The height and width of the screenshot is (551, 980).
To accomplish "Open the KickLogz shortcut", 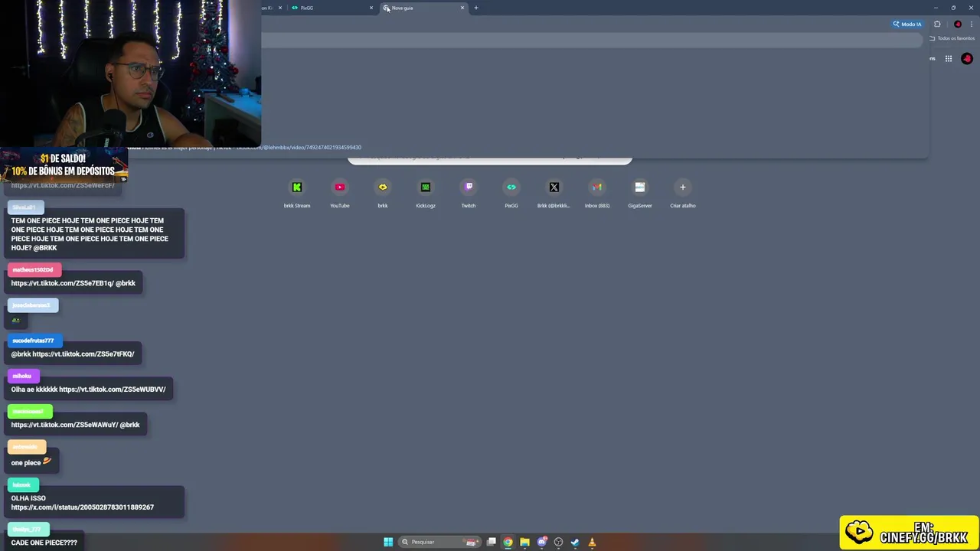I will pos(426,193).
